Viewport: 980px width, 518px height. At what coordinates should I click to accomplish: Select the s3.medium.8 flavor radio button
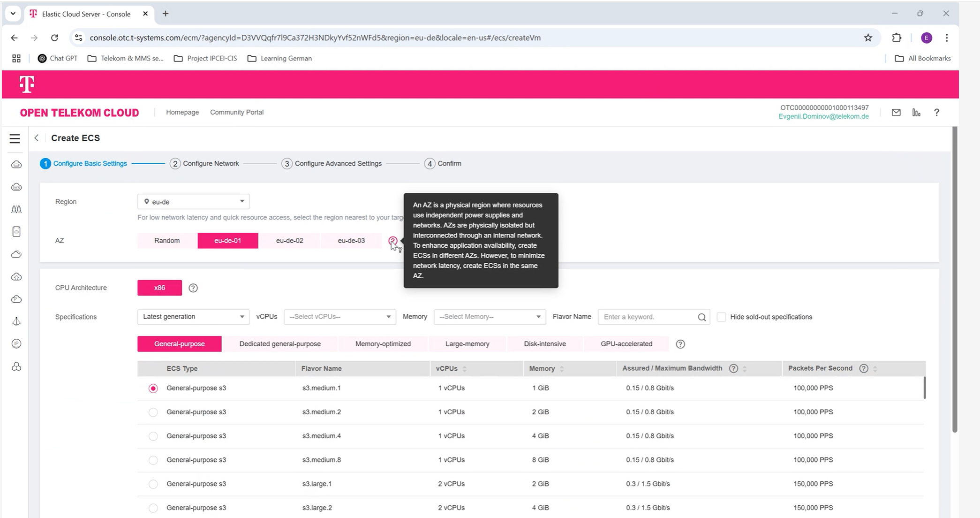pyautogui.click(x=153, y=460)
